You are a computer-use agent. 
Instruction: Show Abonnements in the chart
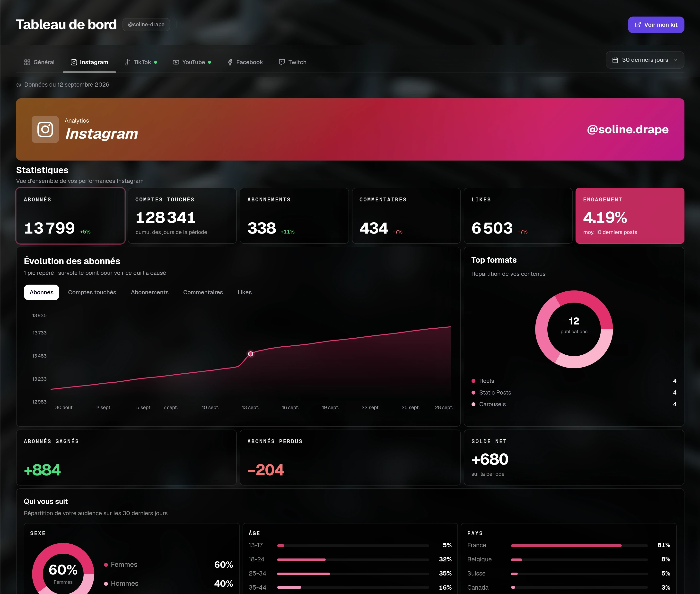click(150, 292)
